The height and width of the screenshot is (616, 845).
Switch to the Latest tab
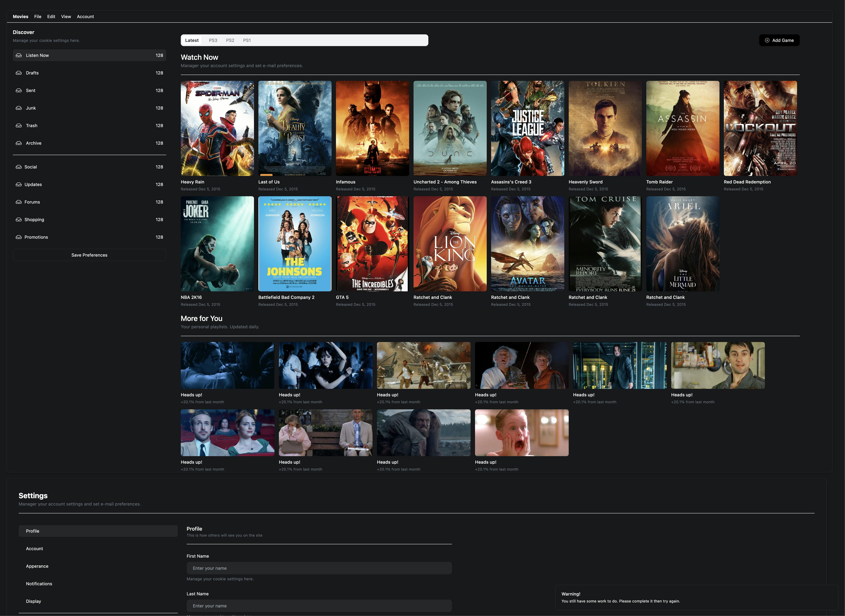coord(192,40)
